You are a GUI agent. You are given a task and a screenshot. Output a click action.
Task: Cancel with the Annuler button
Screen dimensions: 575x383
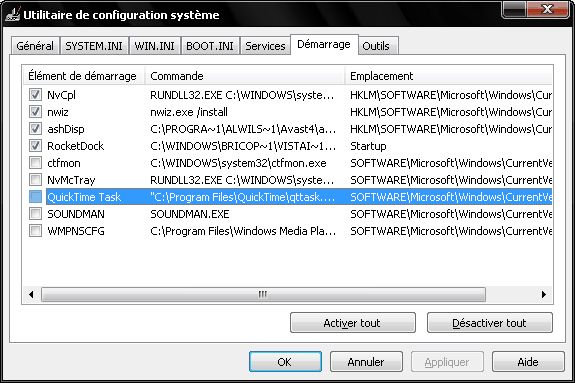point(366,362)
